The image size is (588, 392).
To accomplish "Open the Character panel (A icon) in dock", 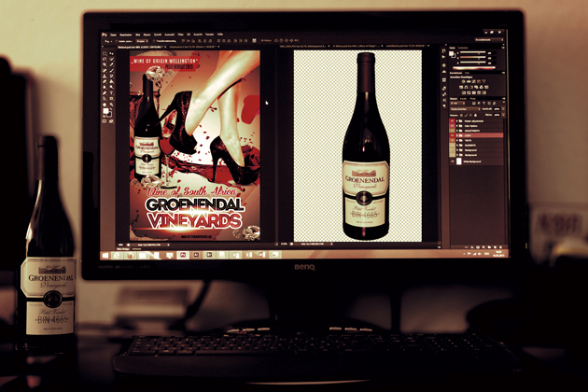I will click(444, 100).
